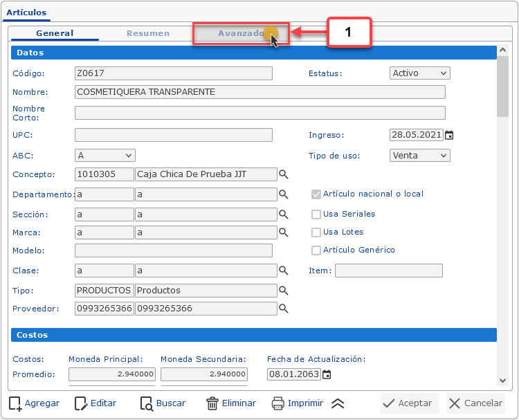Open calendar for Fecha de Actualización

[327, 374]
